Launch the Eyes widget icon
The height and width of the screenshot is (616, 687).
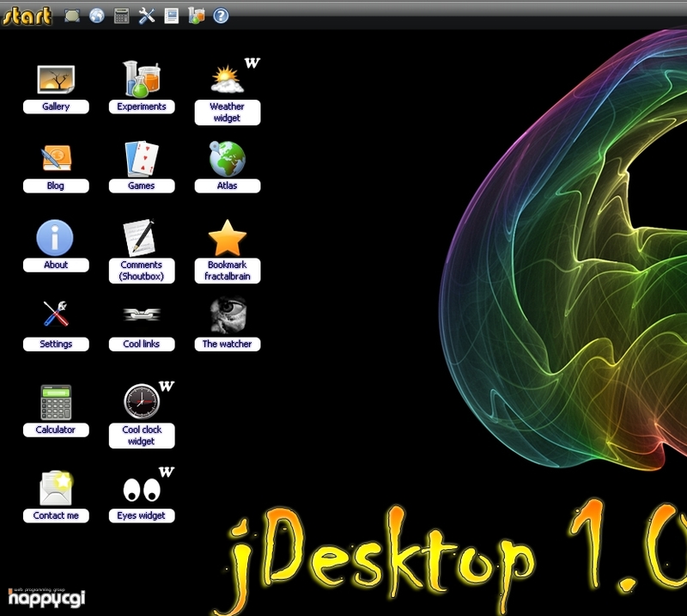tap(142, 490)
